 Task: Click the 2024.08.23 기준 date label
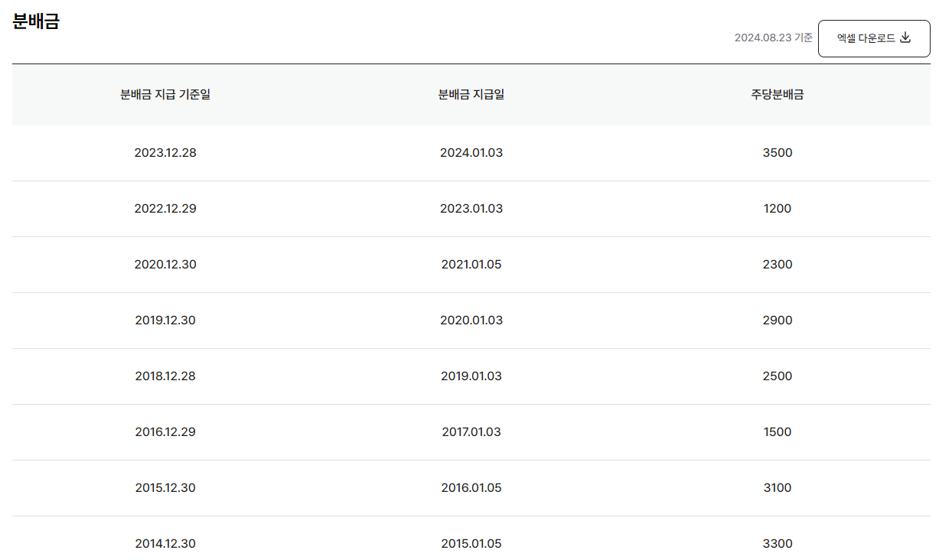(x=773, y=37)
